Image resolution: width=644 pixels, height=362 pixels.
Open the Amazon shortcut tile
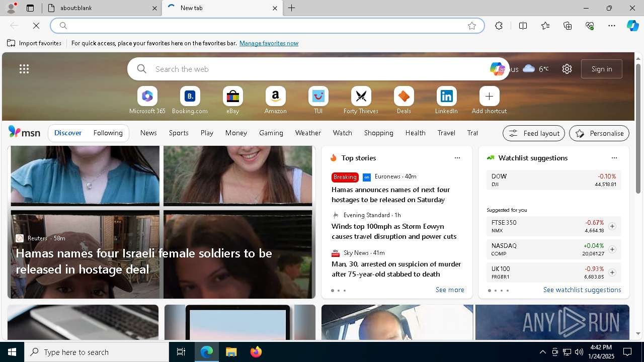coord(275,101)
